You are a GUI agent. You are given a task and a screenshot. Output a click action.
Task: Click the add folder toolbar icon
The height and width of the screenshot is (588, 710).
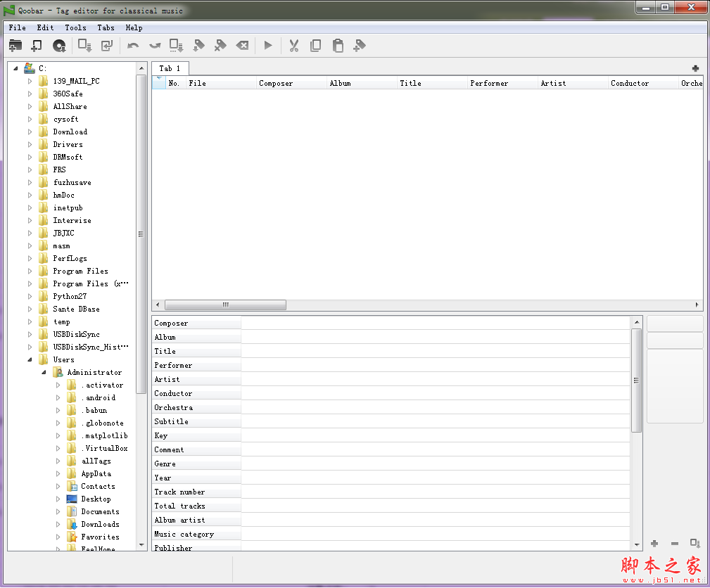15,46
